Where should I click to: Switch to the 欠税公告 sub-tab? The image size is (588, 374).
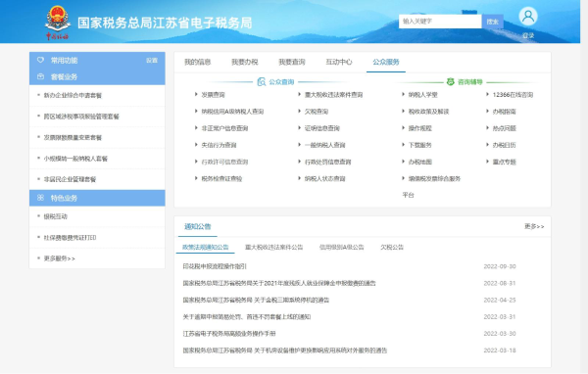coord(392,247)
